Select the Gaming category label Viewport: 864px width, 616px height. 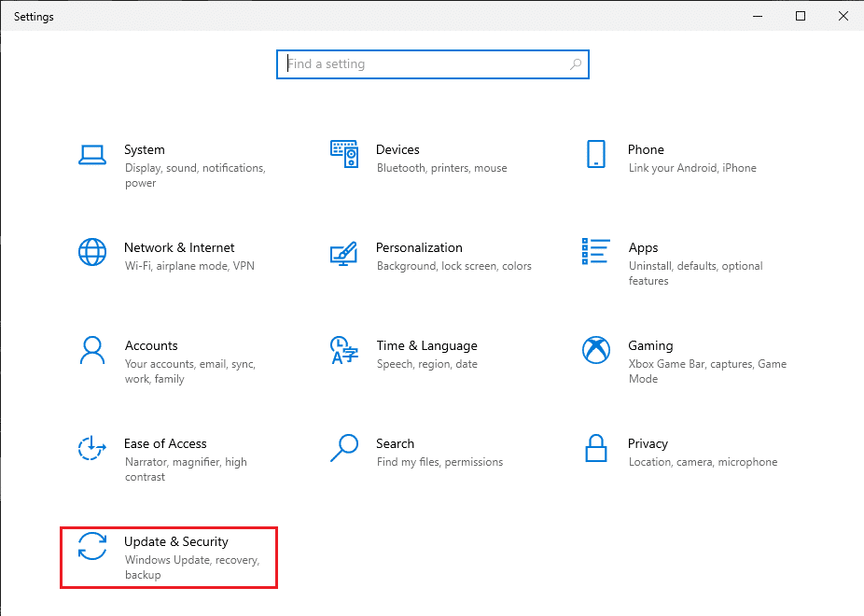click(650, 345)
